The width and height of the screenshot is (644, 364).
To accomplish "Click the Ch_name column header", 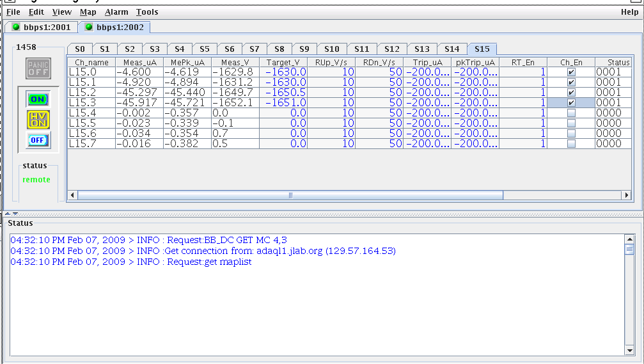I will pyautogui.click(x=91, y=63).
